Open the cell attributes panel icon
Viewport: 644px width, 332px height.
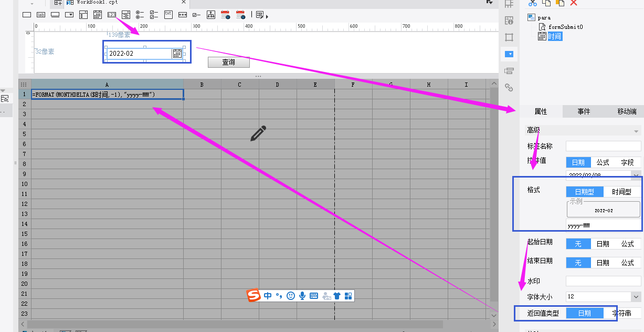click(x=509, y=4)
